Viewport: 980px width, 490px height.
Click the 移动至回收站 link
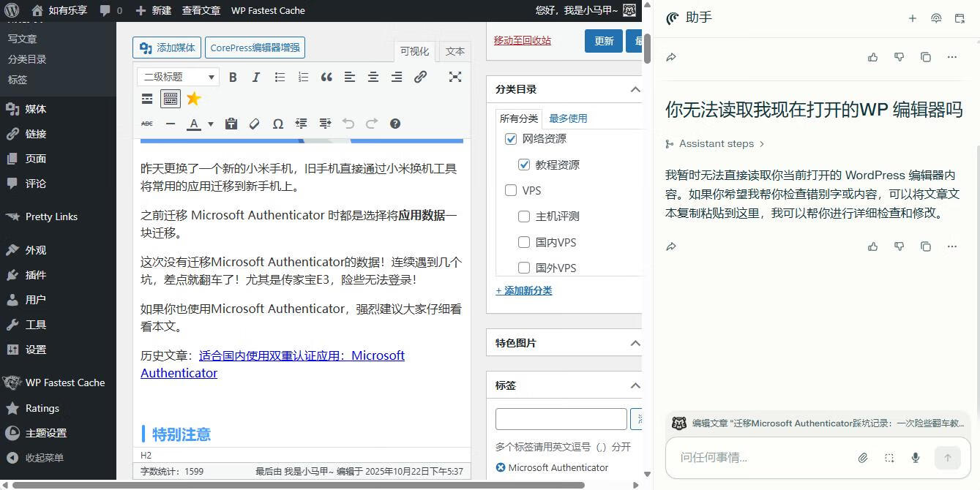click(523, 41)
